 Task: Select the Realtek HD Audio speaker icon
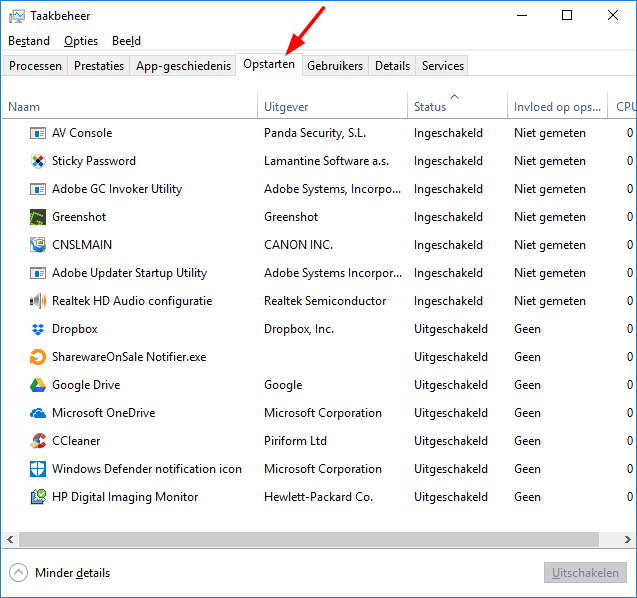pos(38,301)
